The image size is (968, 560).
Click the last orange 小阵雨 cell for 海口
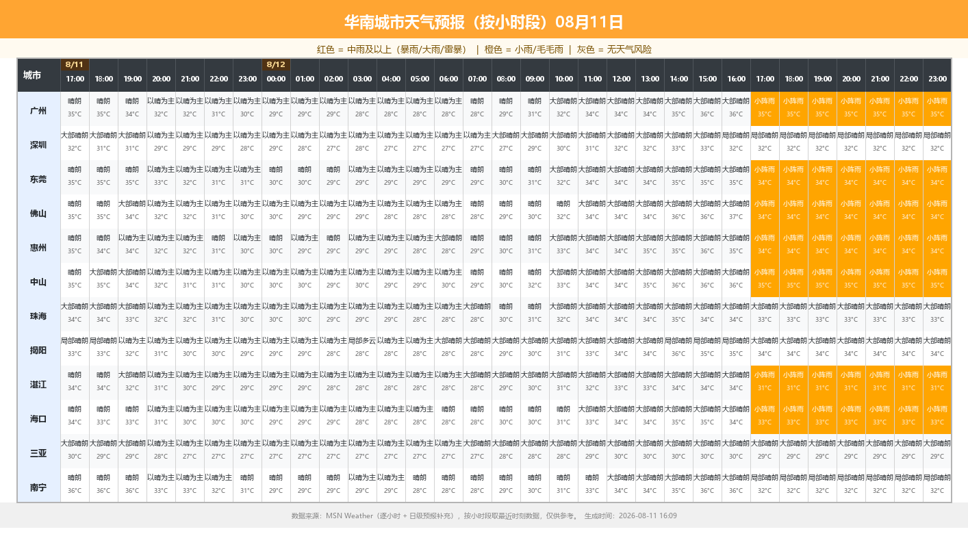click(937, 417)
